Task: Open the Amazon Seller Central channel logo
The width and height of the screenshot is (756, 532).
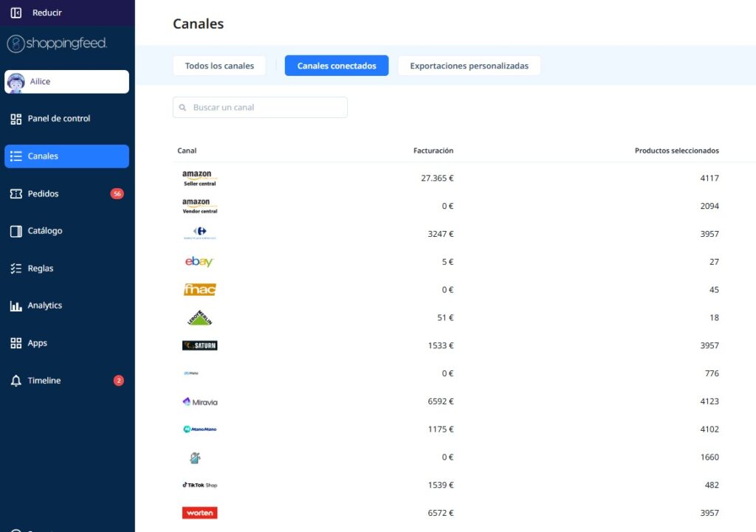Action: pos(199,178)
